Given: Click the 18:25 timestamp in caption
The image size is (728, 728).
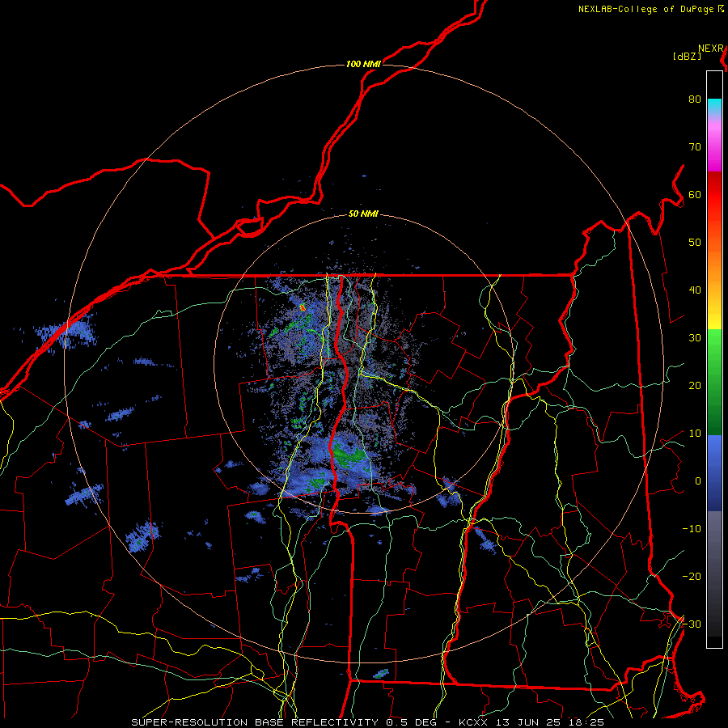Looking at the screenshot, I should (x=586, y=722).
